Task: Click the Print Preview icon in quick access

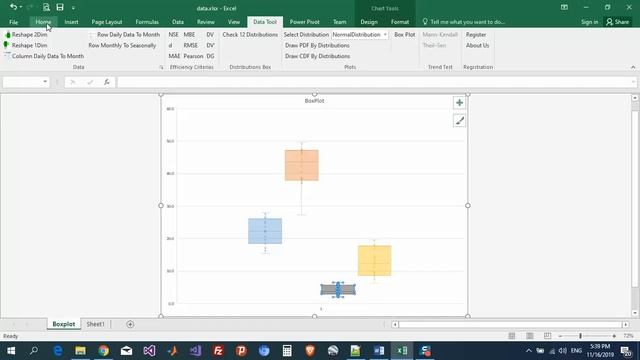Action: pyautogui.click(x=46, y=7)
